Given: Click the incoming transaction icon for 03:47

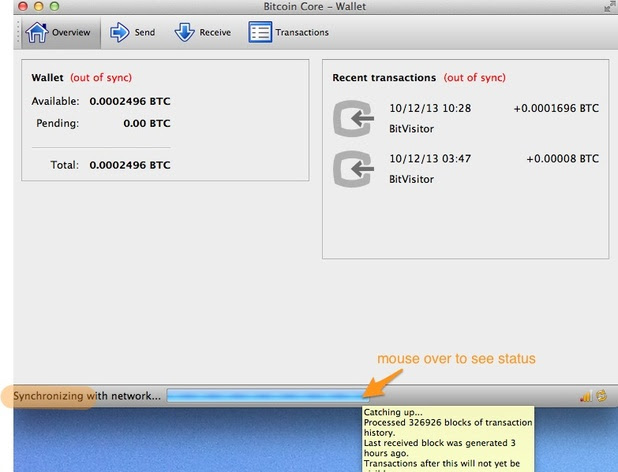Looking at the screenshot, I should (353, 169).
